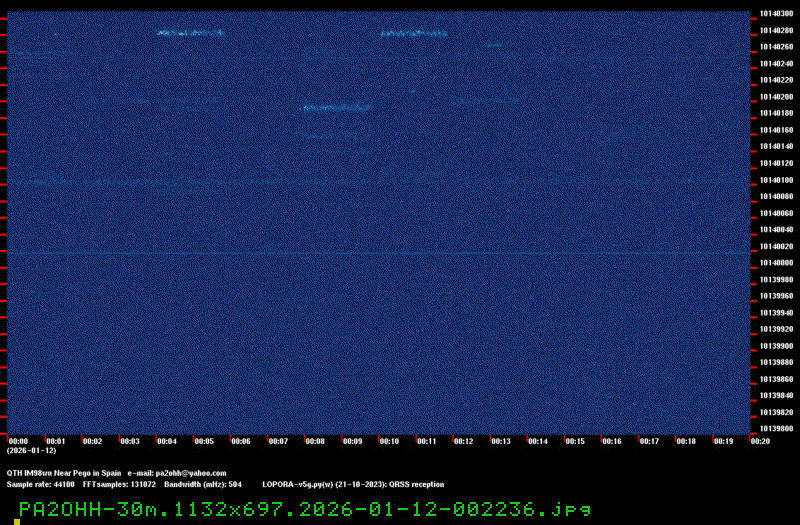Select the 00:11 time axis label
Viewport: 800px width, 525px height.
click(x=427, y=441)
